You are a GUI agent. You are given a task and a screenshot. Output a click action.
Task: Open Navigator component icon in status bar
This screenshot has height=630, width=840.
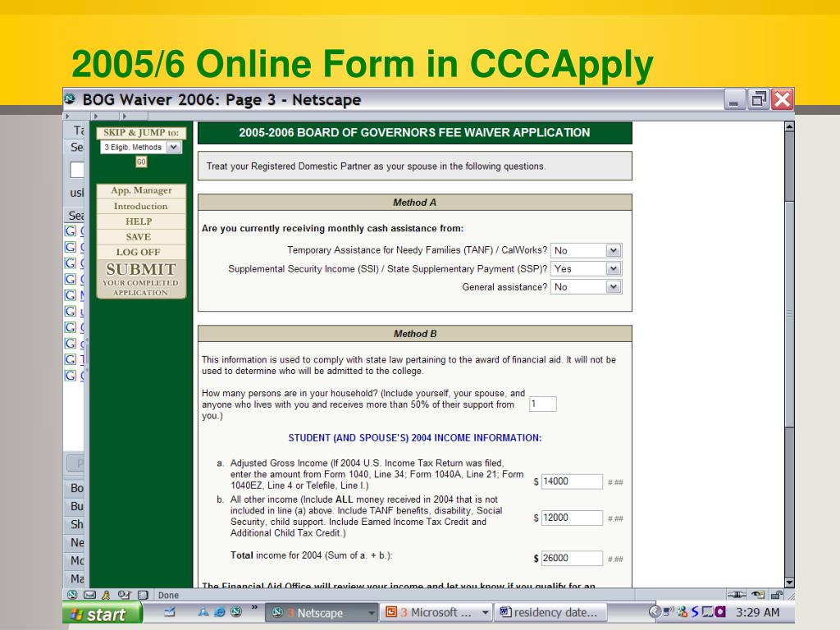tap(72, 595)
